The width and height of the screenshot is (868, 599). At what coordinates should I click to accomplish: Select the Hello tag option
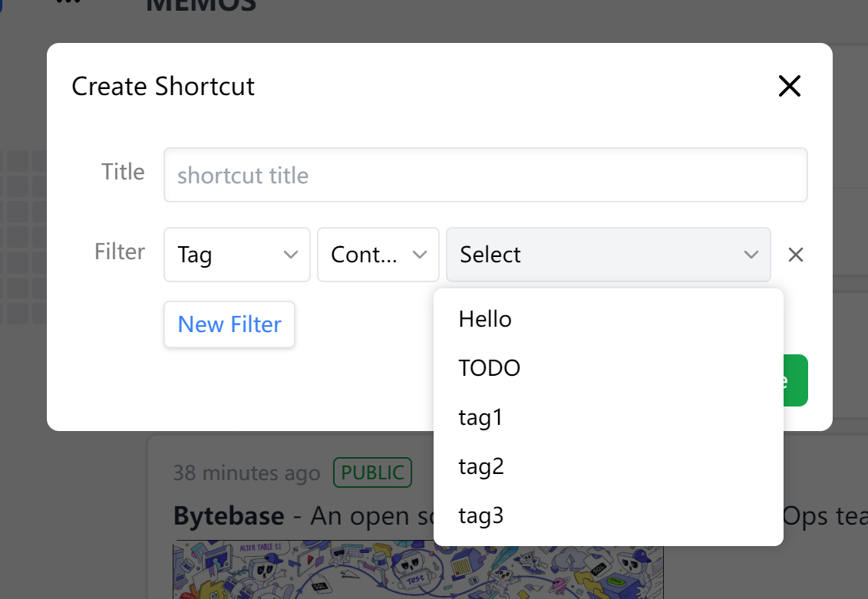[x=484, y=318]
